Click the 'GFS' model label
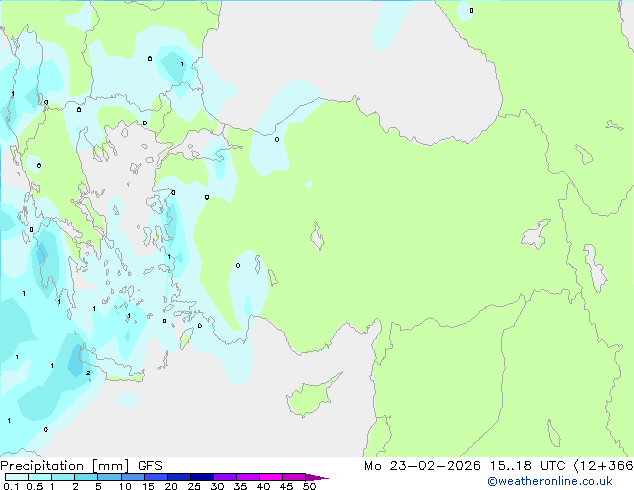The width and height of the screenshot is (634, 490). tap(150, 466)
